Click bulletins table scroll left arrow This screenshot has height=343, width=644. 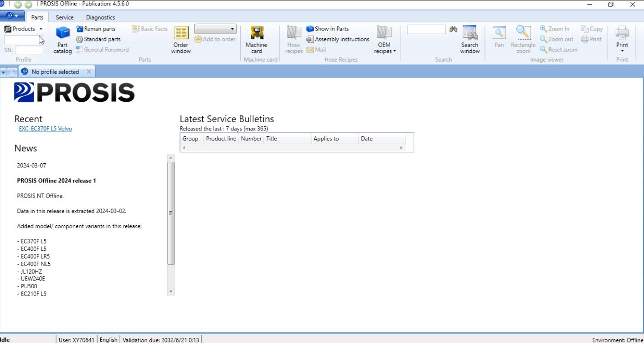(x=184, y=148)
